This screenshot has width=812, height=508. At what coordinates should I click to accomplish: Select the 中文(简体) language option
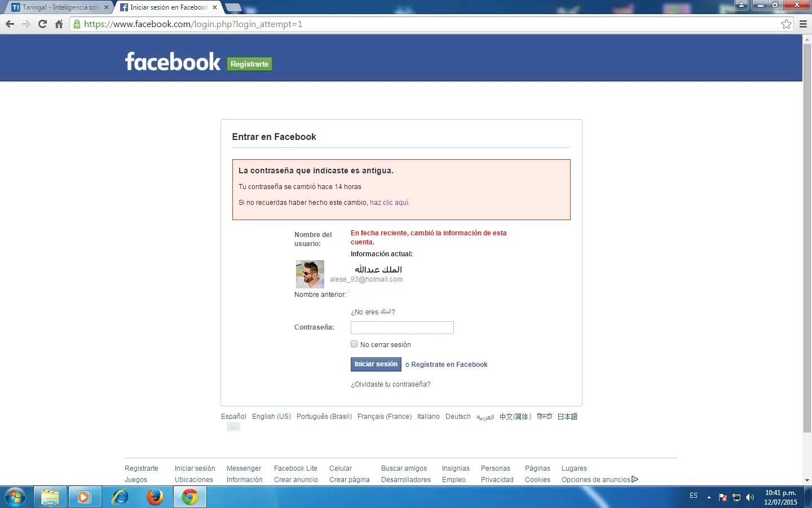[x=515, y=417]
